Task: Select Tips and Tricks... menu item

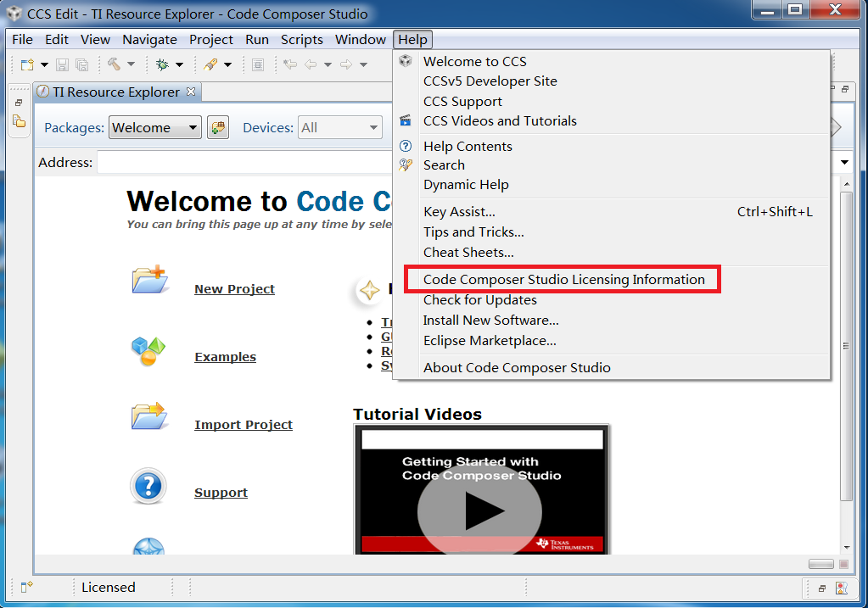Action: coord(612,232)
